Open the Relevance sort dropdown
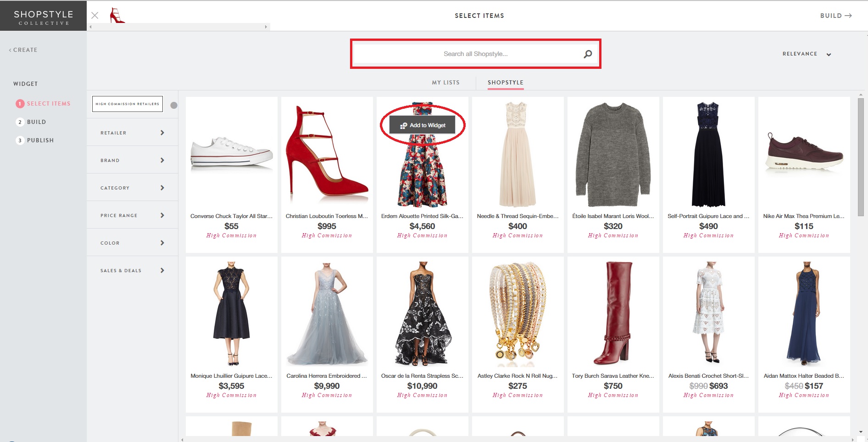Screen dimensions: 868x442 click(807, 54)
